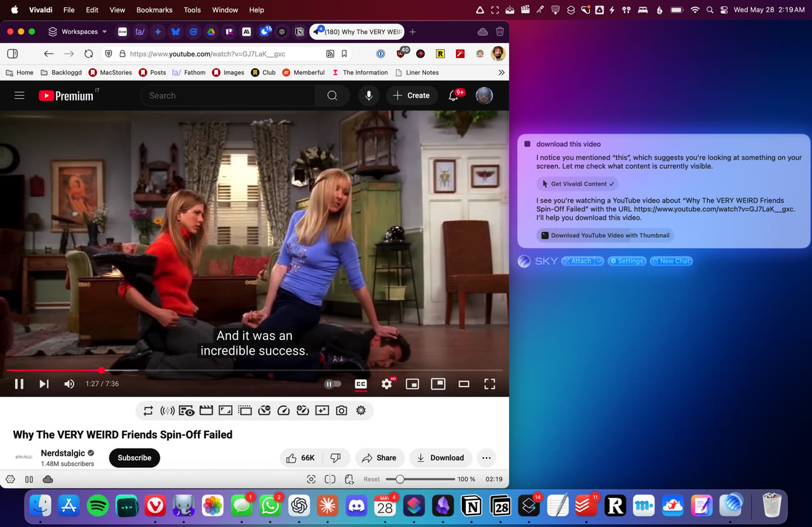Screen dimensions: 812x527
Task: Open the Vivaldi Workspaces dropdown
Action: [77, 31]
